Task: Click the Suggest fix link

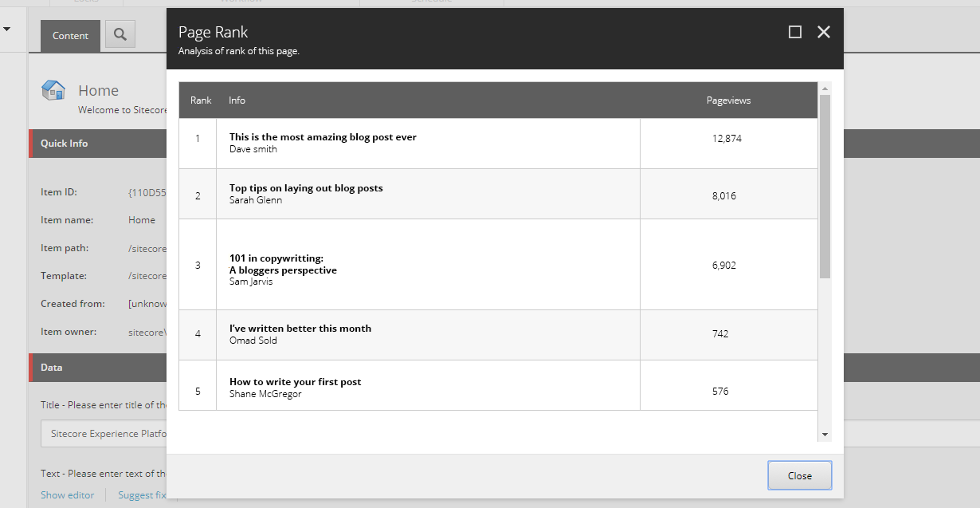Action: [x=142, y=495]
